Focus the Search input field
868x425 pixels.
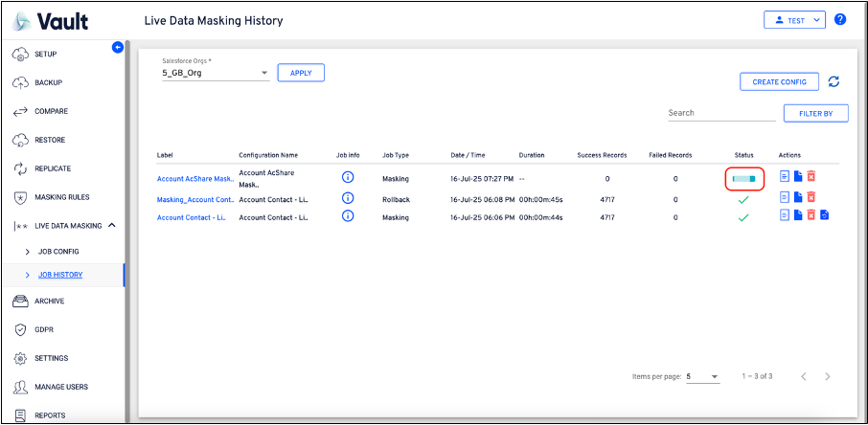click(720, 113)
